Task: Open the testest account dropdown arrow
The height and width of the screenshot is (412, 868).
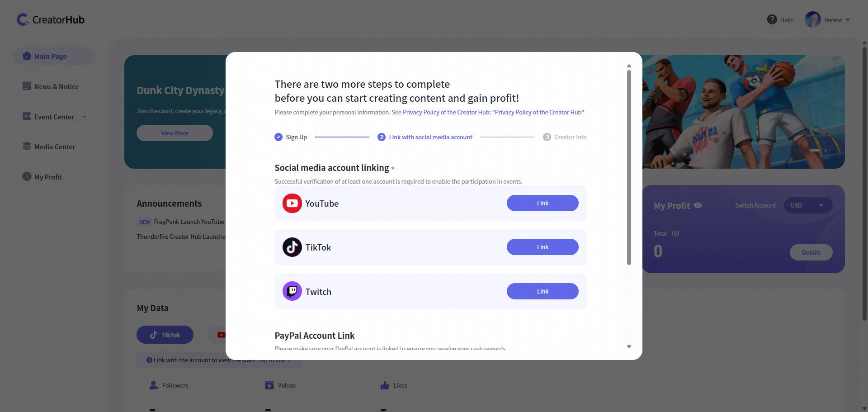Action: click(848, 20)
